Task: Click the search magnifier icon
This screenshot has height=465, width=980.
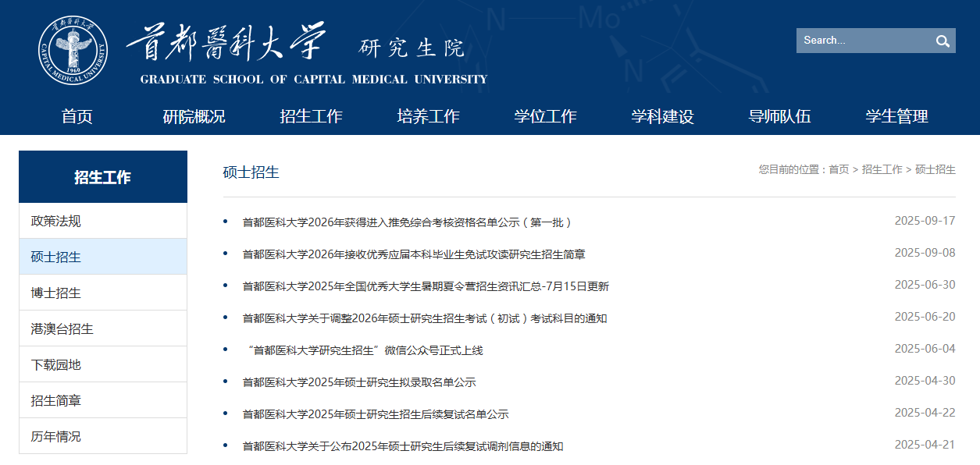Action: tap(943, 41)
